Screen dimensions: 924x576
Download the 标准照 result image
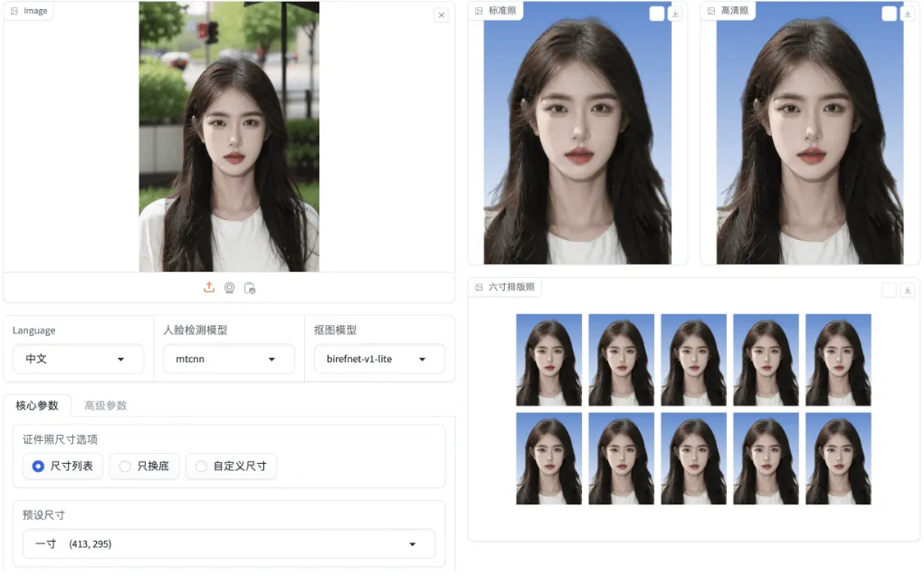tap(675, 14)
